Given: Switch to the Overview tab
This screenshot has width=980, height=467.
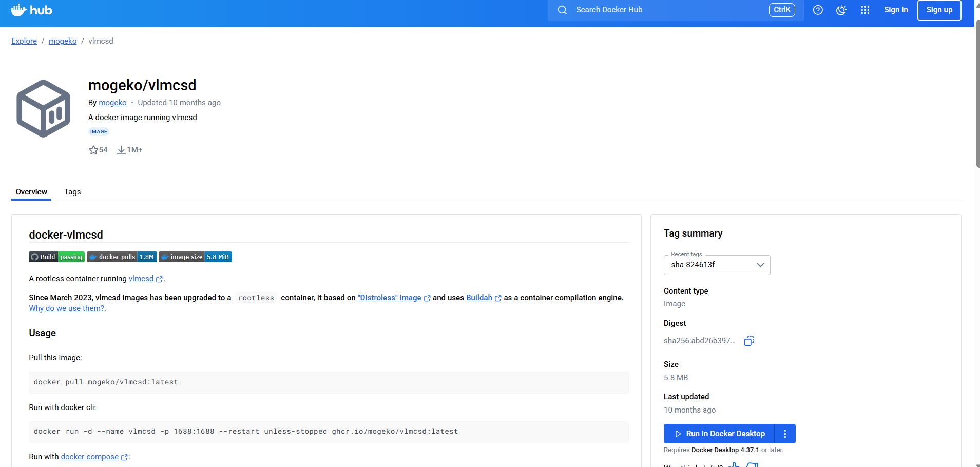Looking at the screenshot, I should tap(31, 192).
